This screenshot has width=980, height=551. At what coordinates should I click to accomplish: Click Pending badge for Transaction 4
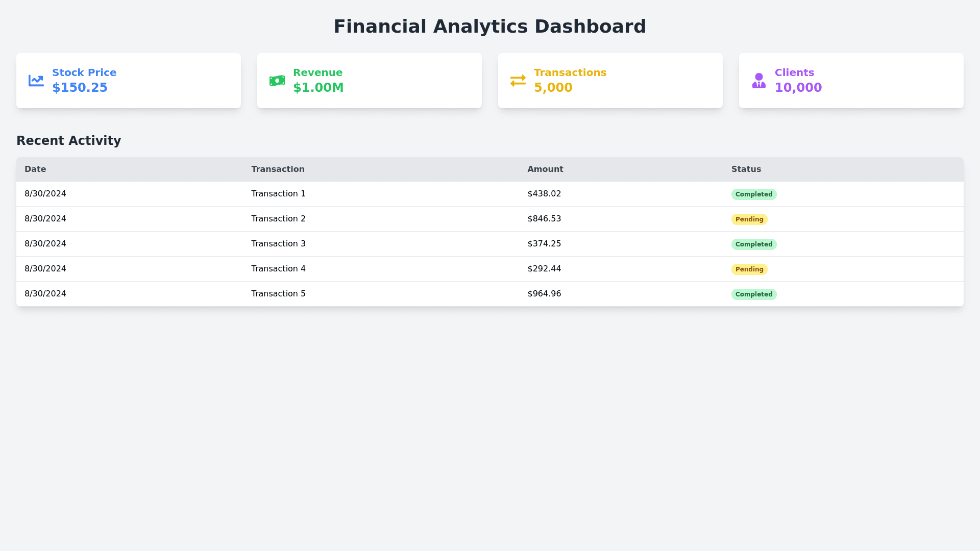coord(749,269)
